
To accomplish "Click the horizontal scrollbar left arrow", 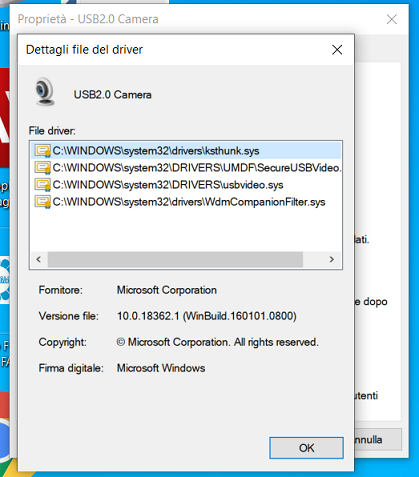I will (x=39, y=259).
